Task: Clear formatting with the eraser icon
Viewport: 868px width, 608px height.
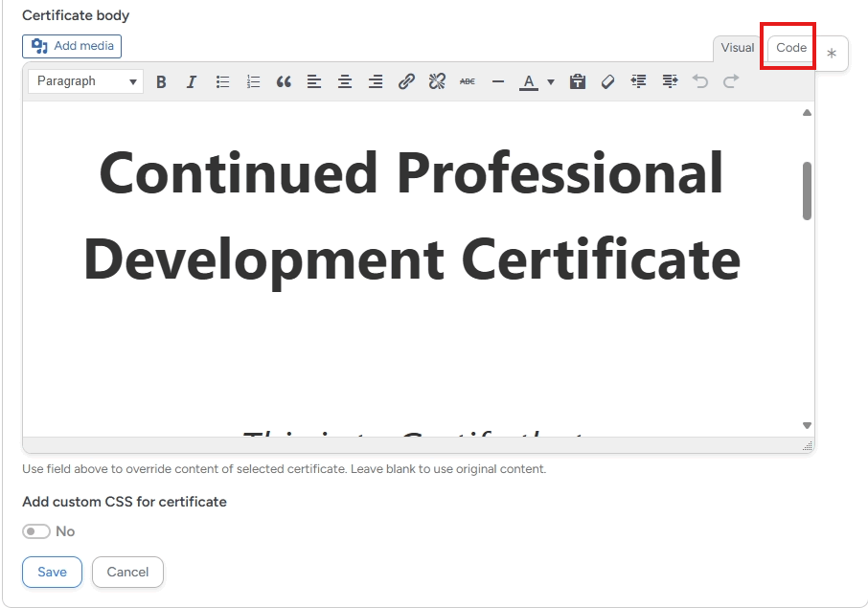Action: click(x=607, y=82)
